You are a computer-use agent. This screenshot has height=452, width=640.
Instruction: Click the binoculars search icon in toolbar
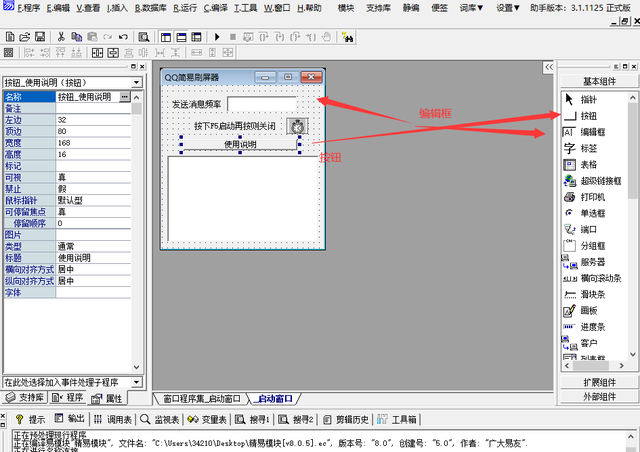347,37
